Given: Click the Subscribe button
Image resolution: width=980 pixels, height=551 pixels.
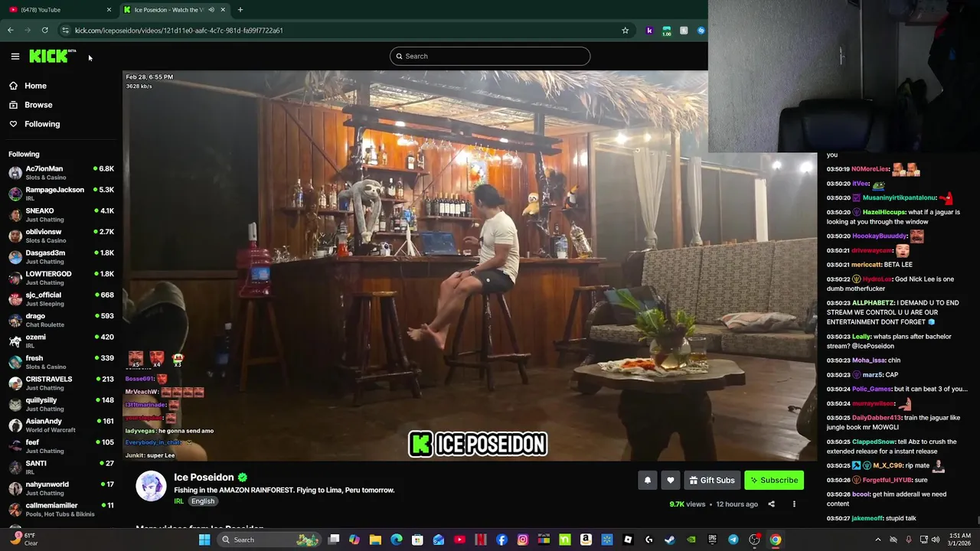Looking at the screenshot, I should (x=774, y=480).
